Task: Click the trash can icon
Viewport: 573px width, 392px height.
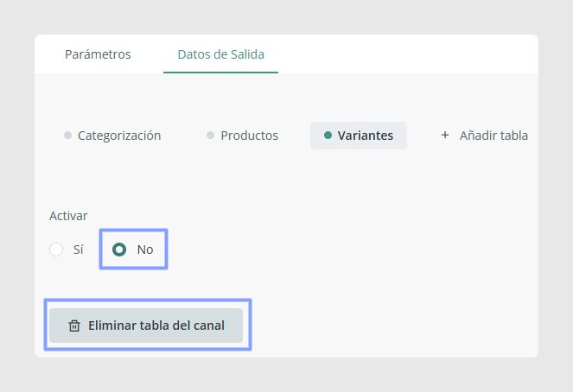Action: pos(74,326)
